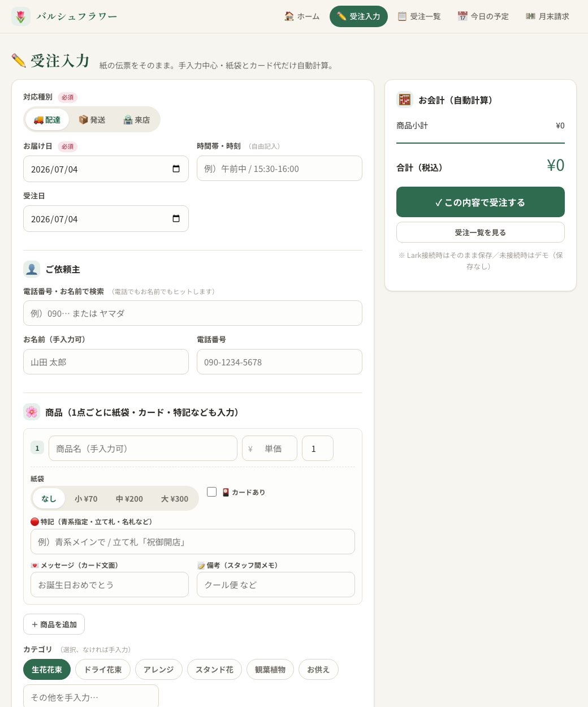This screenshot has height=707, width=588.
Task: Select 来店 handling type
Action: pos(136,120)
